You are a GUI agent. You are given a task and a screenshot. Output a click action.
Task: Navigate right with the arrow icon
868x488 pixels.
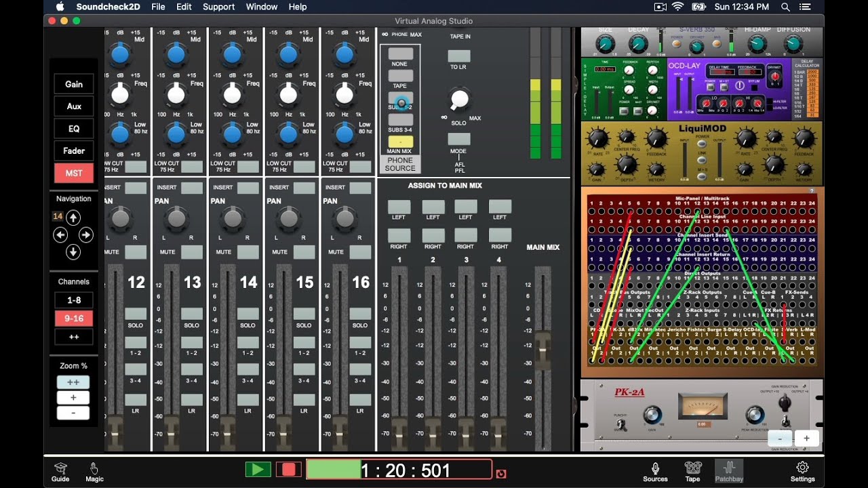(86, 235)
